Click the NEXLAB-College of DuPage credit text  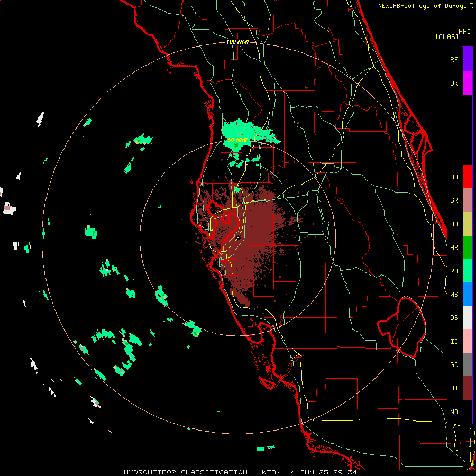[425, 6]
